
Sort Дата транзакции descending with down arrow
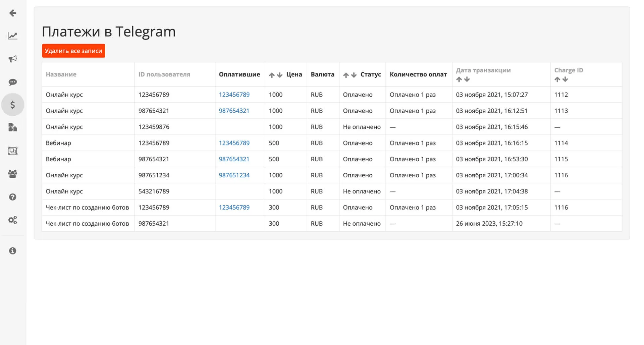[x=467, y=79]
